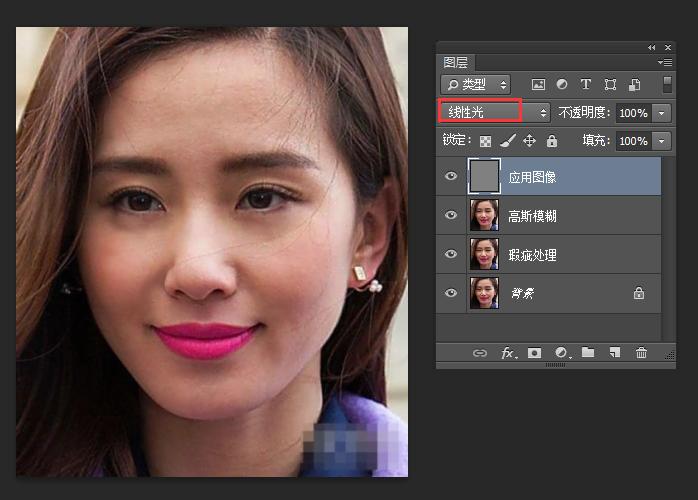Screen dimensions: 698x500
Task: Open the 类型 filter type dropdown
Action: coord(476,85)
